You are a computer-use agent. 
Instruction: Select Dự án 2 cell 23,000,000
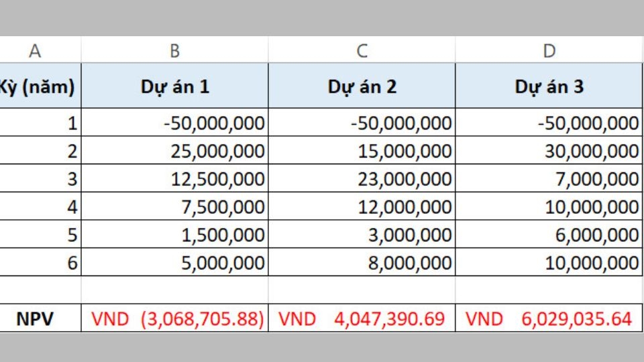tap(362, 178)
